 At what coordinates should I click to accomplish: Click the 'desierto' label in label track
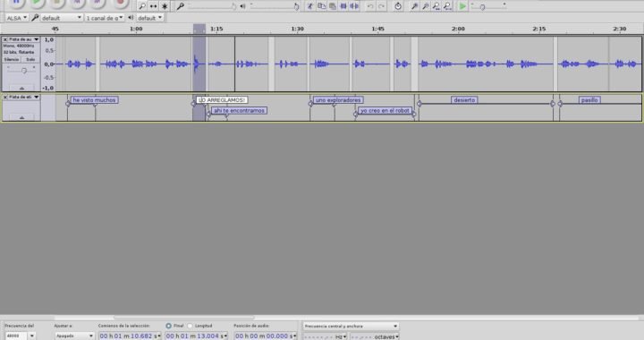[464, 100]
